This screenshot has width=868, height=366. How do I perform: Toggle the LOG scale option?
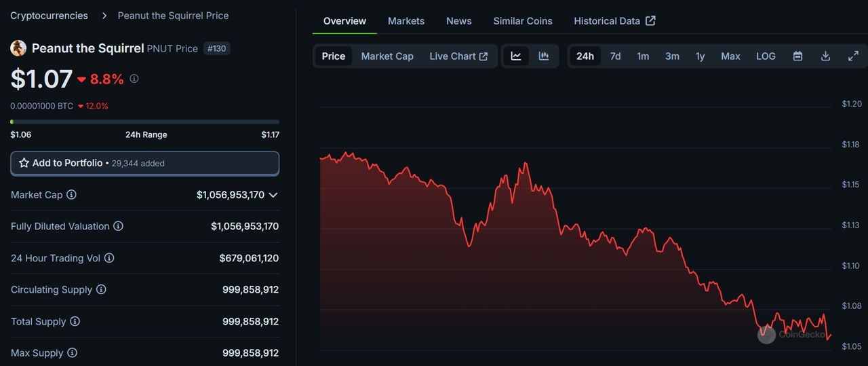click(766, 56)
